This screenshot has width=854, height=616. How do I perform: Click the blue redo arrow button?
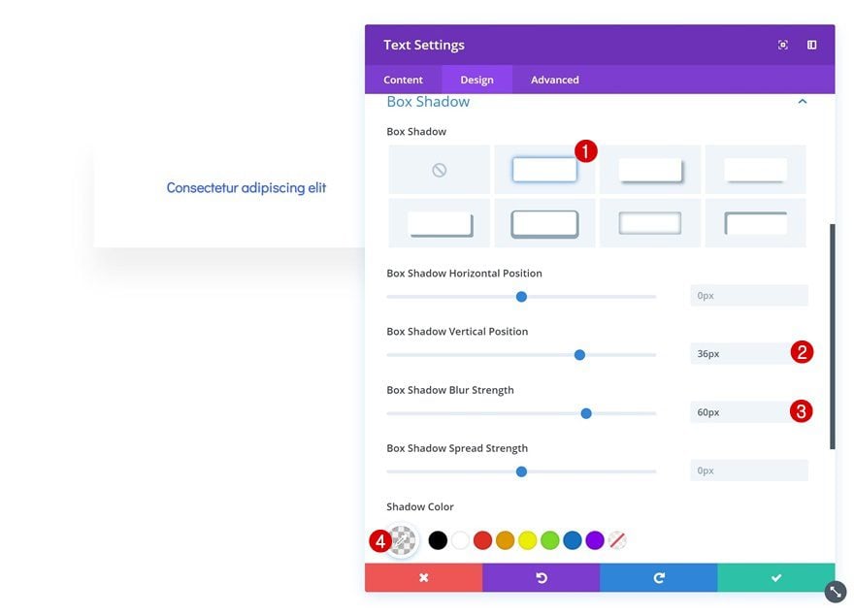pos(659,577)
